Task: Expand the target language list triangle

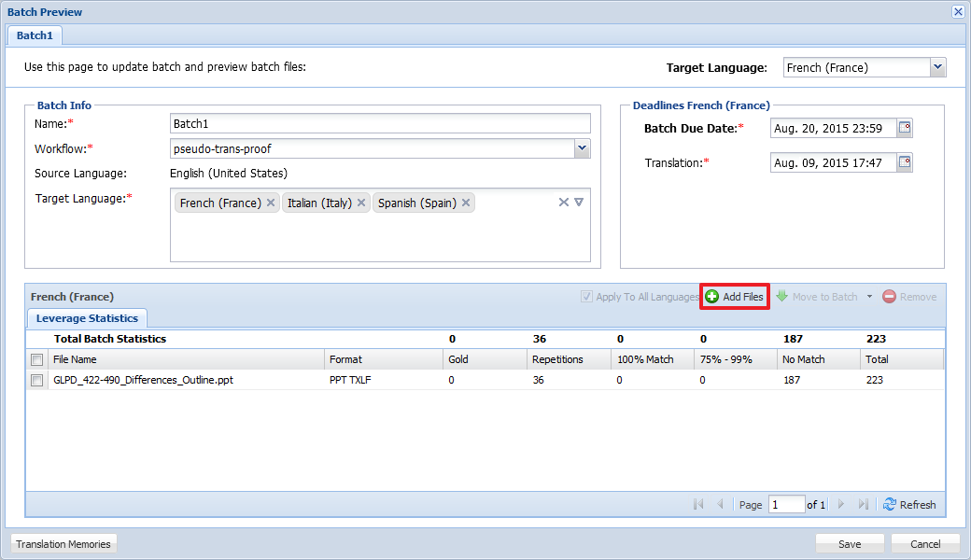Action: 579,203
